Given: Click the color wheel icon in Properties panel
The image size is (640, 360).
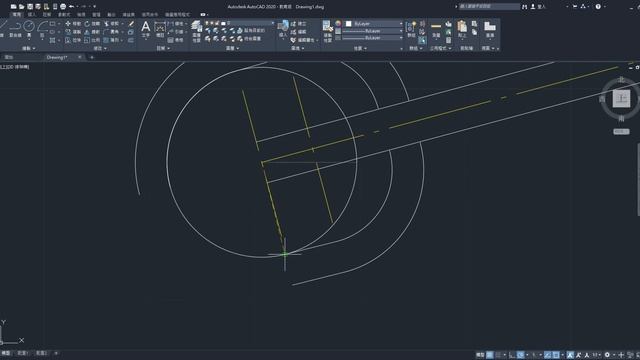Looking at the screenshot, I should pos(338,24).
